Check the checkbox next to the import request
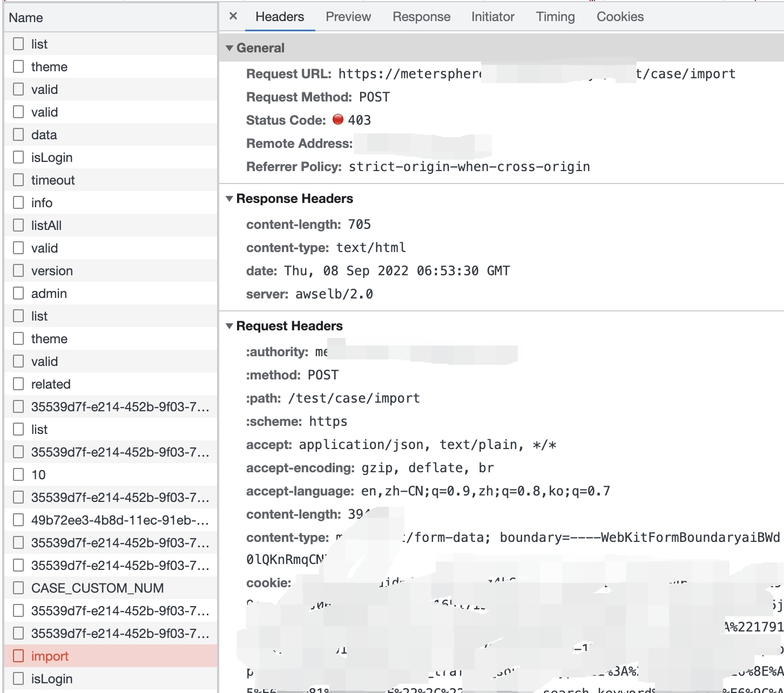 point(18,656)
